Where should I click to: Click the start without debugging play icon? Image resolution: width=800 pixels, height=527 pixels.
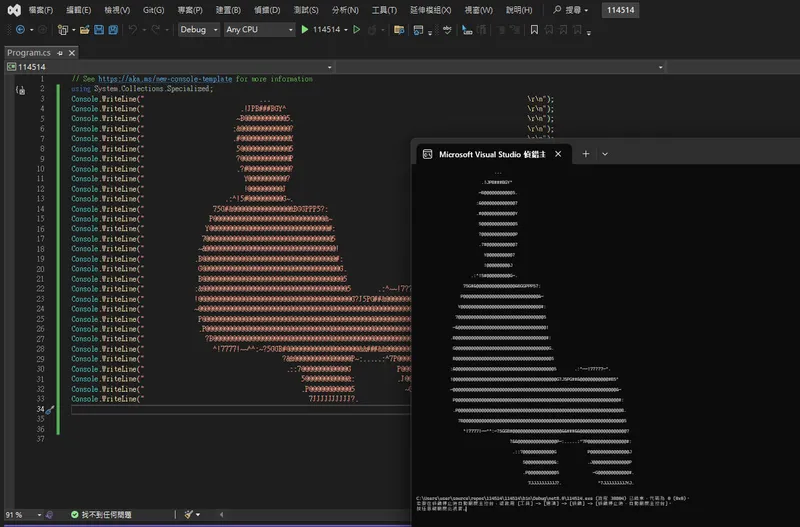357,30
